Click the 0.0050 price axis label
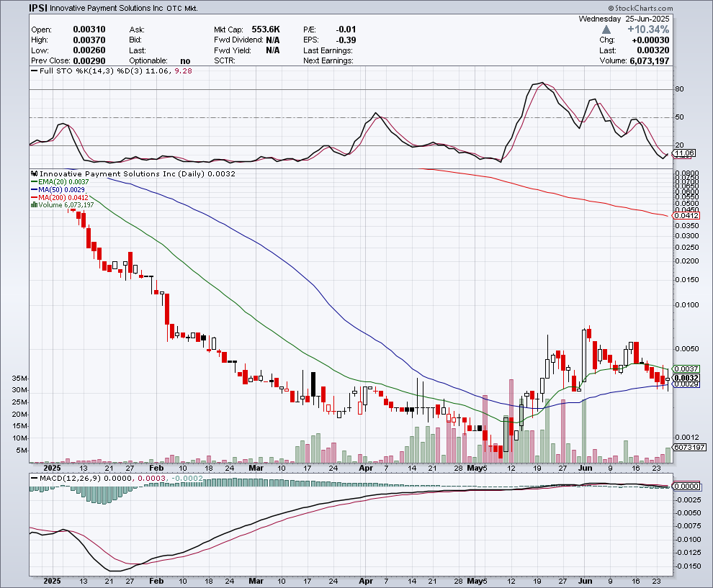Image resolution: width=713 pixels, height=588 pixels. [686, 348]
